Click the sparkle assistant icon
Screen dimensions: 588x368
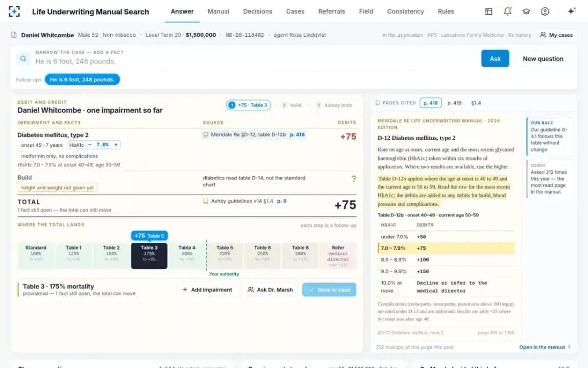571,11
